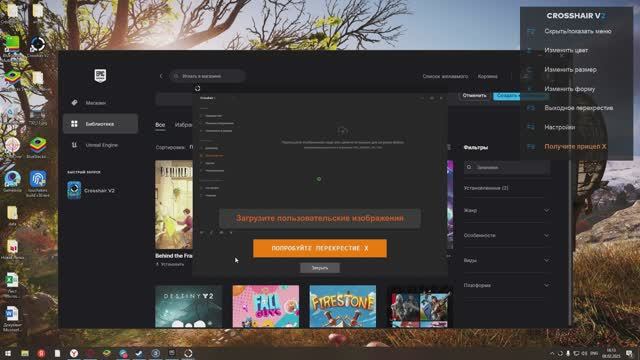Open the notification center icon
The height and width of the screenshot is (360, 640).
(x=630, y=353)
